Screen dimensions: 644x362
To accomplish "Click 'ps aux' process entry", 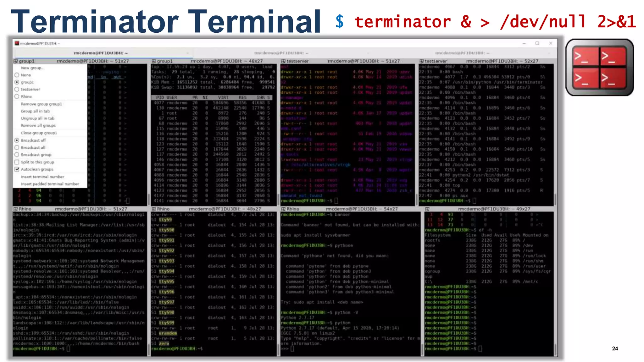I will 460,196.
